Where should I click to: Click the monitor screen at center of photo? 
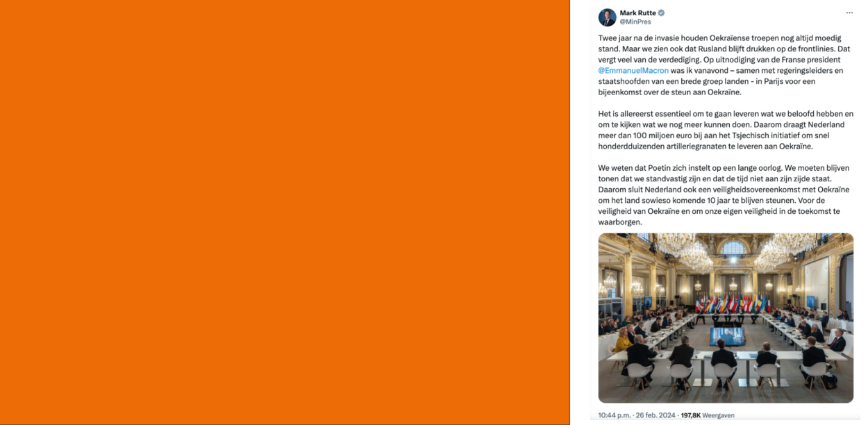pyautogui.click(x=728, y=335)
